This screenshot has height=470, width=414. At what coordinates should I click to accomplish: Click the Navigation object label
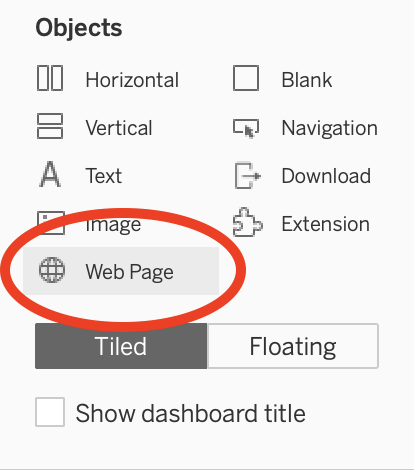pos(330,129)
